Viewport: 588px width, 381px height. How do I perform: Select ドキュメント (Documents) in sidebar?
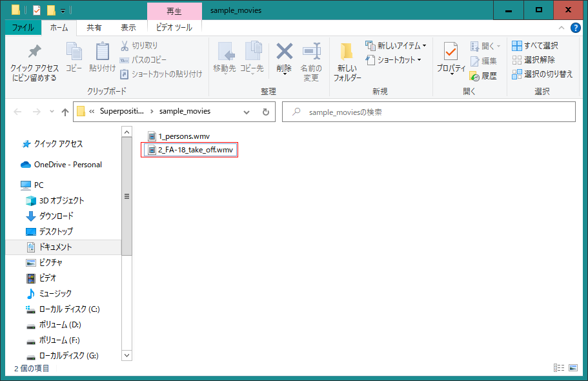[63, 247]
